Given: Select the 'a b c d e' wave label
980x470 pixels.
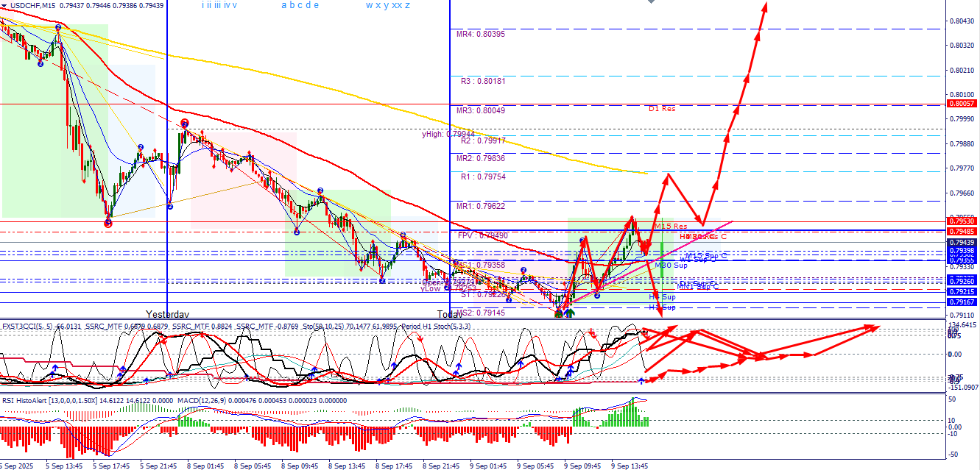Looking at the screenshot, I should point(300,5).
